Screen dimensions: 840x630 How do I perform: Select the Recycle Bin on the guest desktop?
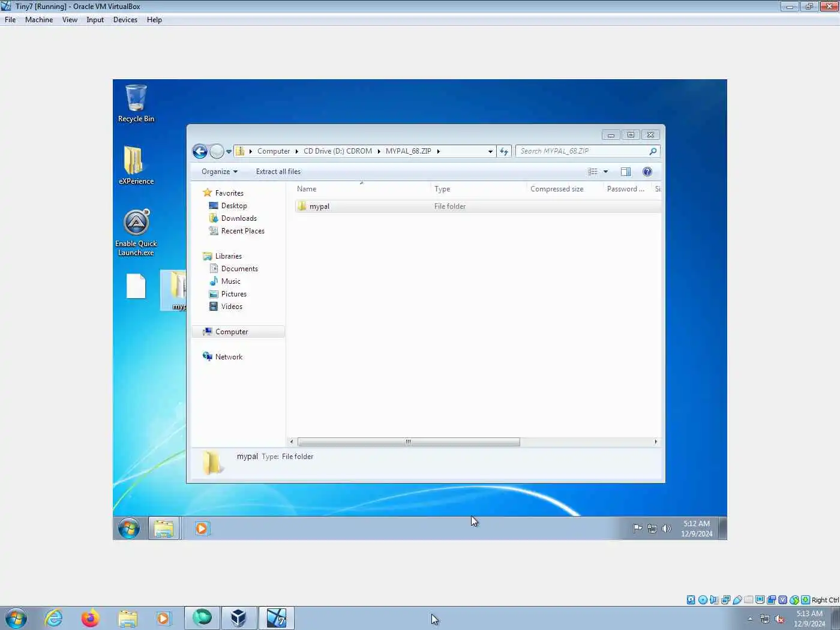coord(136,103)
